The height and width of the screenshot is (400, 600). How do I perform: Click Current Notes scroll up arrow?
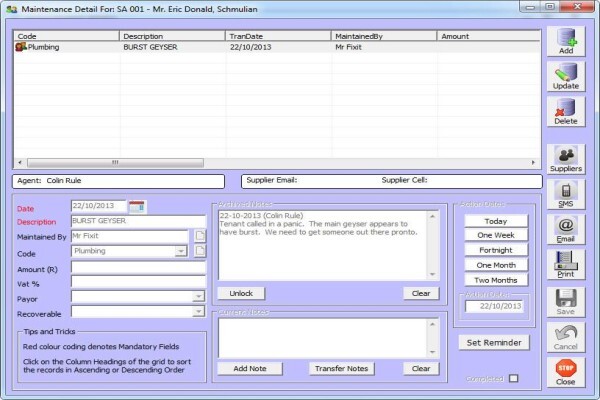(432, 325)
